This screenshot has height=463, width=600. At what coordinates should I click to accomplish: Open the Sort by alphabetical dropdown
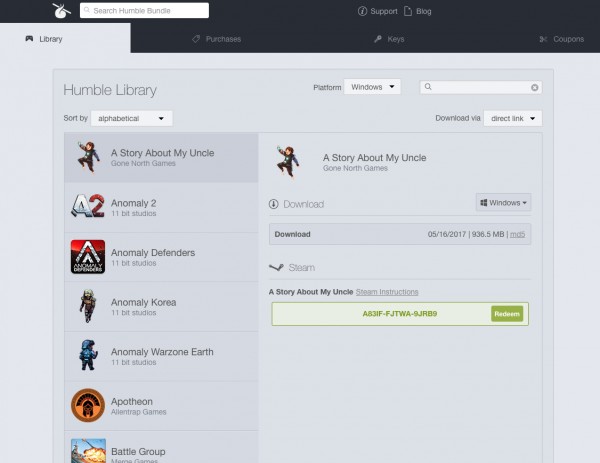(x=132, y=118)
